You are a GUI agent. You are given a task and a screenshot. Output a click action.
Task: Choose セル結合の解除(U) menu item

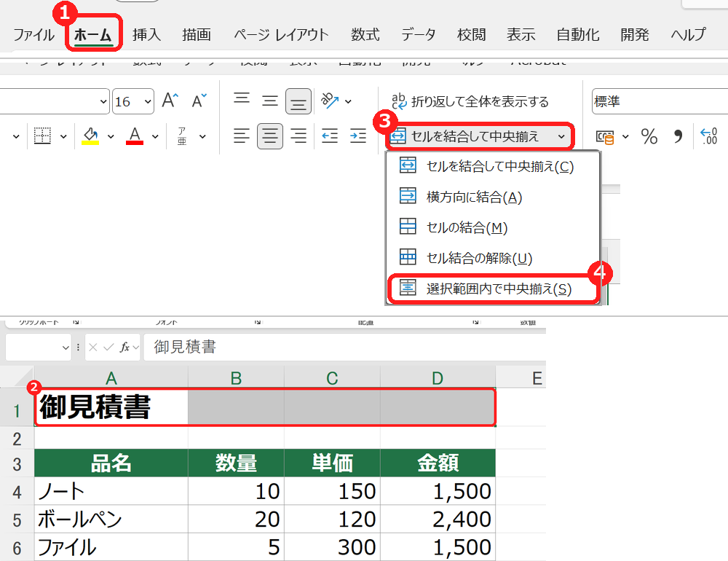(493, 258)
